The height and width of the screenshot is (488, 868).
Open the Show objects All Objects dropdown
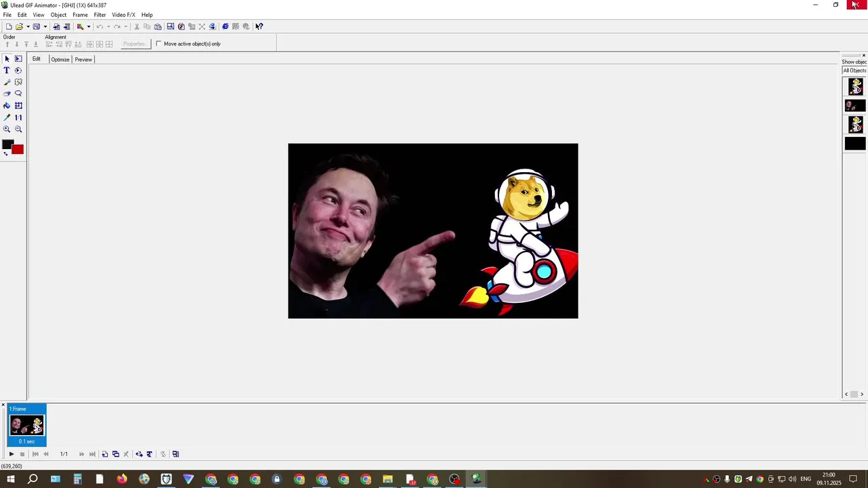[x=854, y=70]
